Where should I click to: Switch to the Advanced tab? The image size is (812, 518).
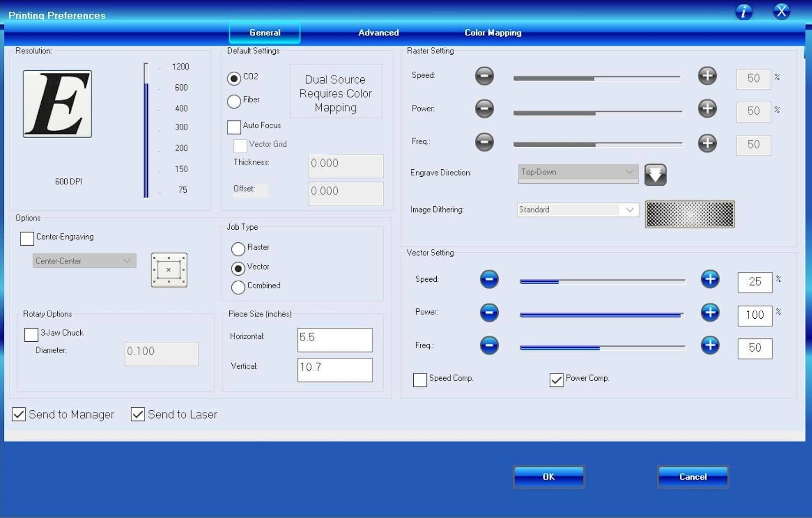coord(378,32)
